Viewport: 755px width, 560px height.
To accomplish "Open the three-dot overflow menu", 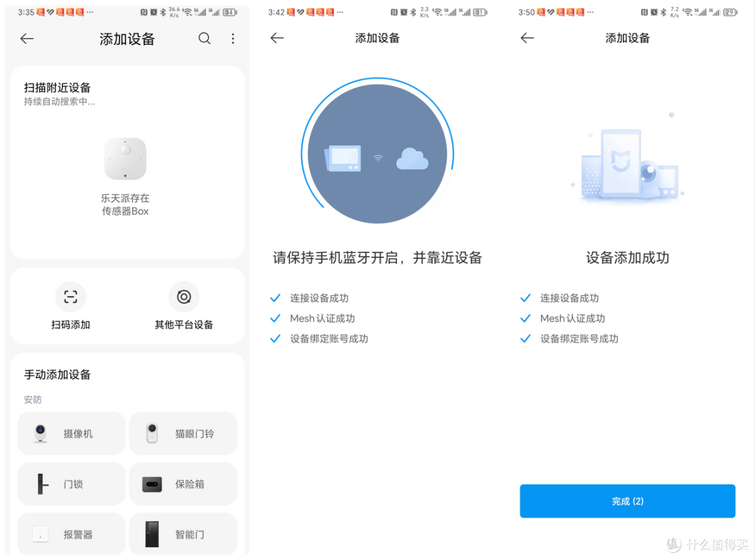I will [x=233, y=38].
